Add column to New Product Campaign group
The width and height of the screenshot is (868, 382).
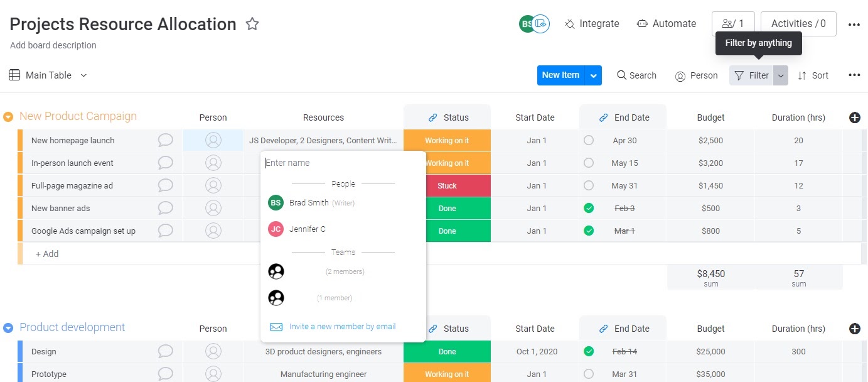(x=854, y=117)
